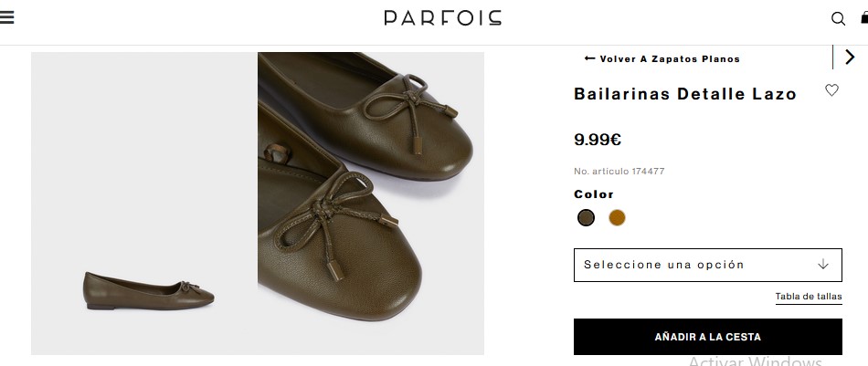Open the close-up bow detail image
Image resolution: width=868 pixels, height=366 pixels.
(x=371, y=203)
